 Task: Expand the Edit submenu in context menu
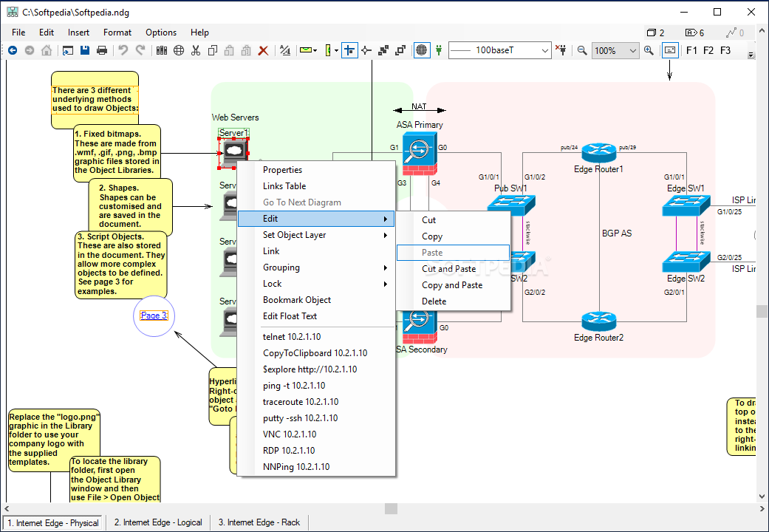[x=316, y=219]
